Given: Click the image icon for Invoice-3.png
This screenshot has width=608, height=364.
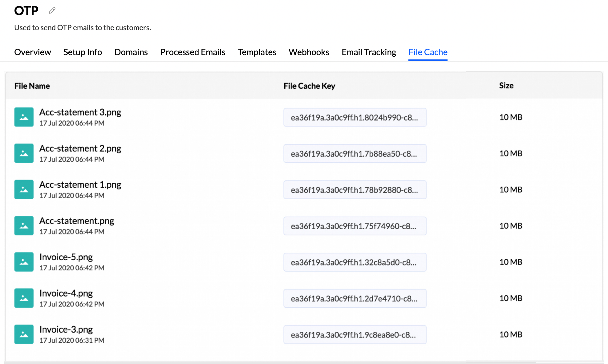Looking at the screenshot, I should pos(24,334).
